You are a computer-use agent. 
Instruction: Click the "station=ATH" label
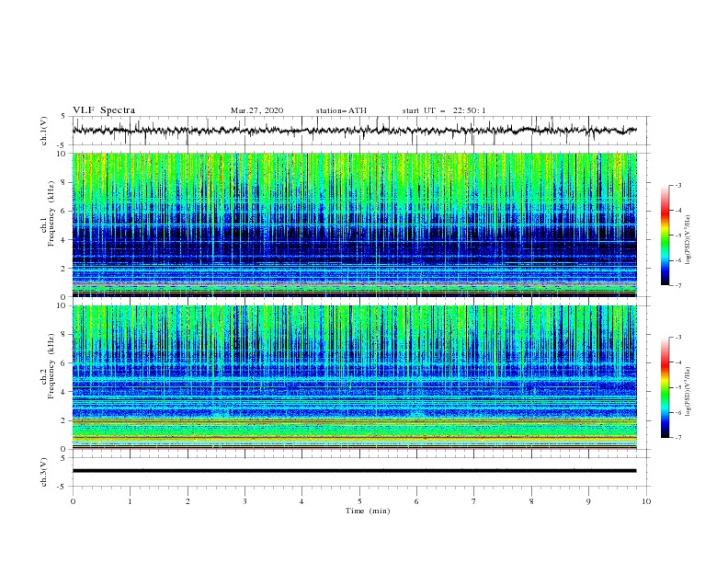pos(341,110)
